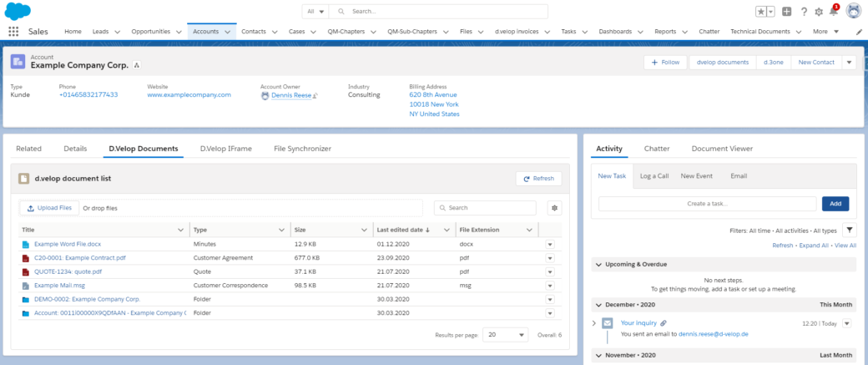Screen dimensions: 868x365
Task: Click the email envelope icon in activity timeline
Action: (x=608, y=323)
